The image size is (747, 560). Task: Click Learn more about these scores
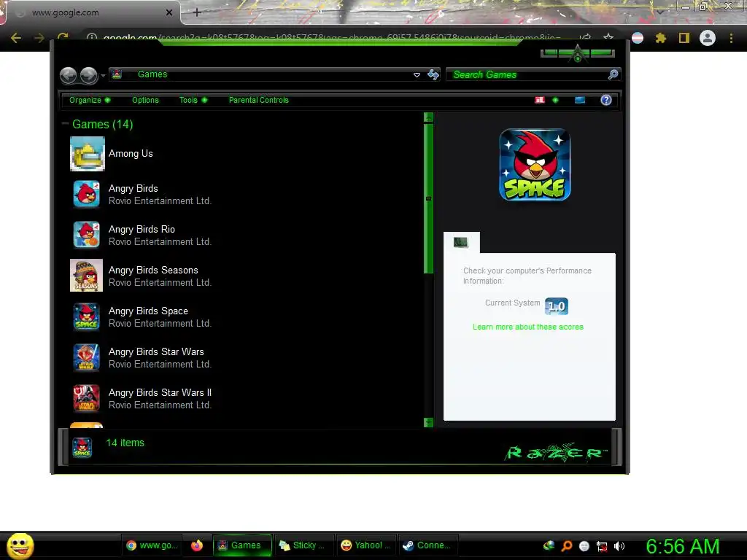coord(528,327)
